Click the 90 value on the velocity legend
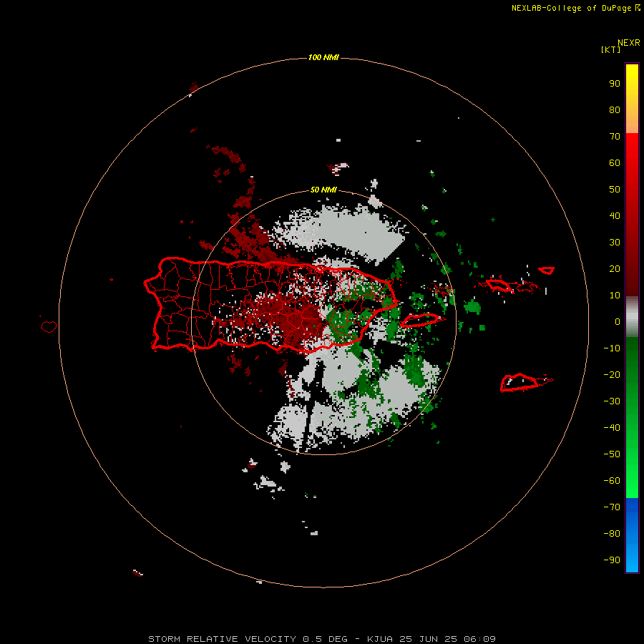The image size is (644, 644). click(615, 84)
